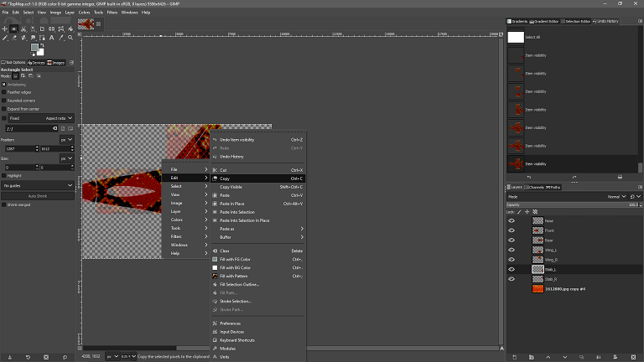This screenshot has height=362, width=644.
Task: Open the No guides dropdown
Action: [38, 185]
